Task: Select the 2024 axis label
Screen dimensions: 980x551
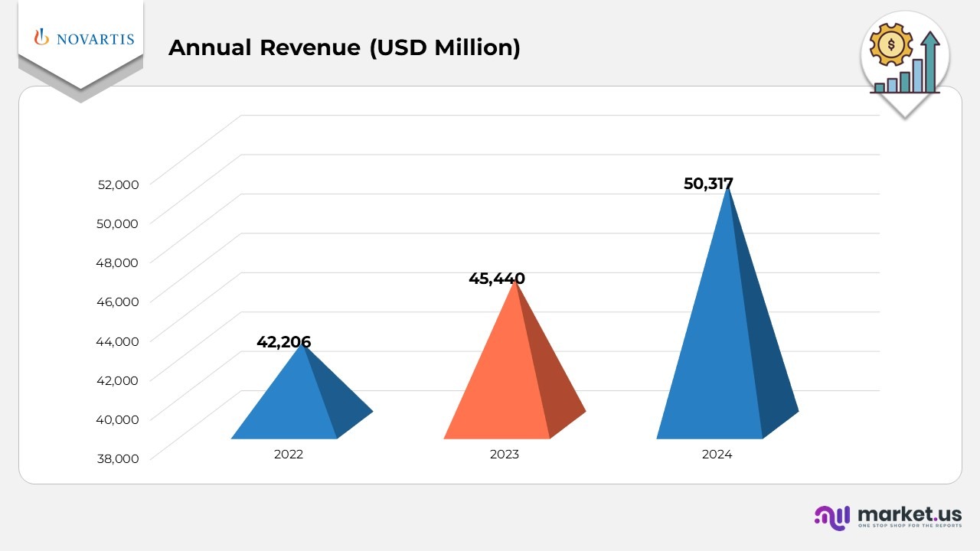Action: pyautogui.click(x=716, y=454)
